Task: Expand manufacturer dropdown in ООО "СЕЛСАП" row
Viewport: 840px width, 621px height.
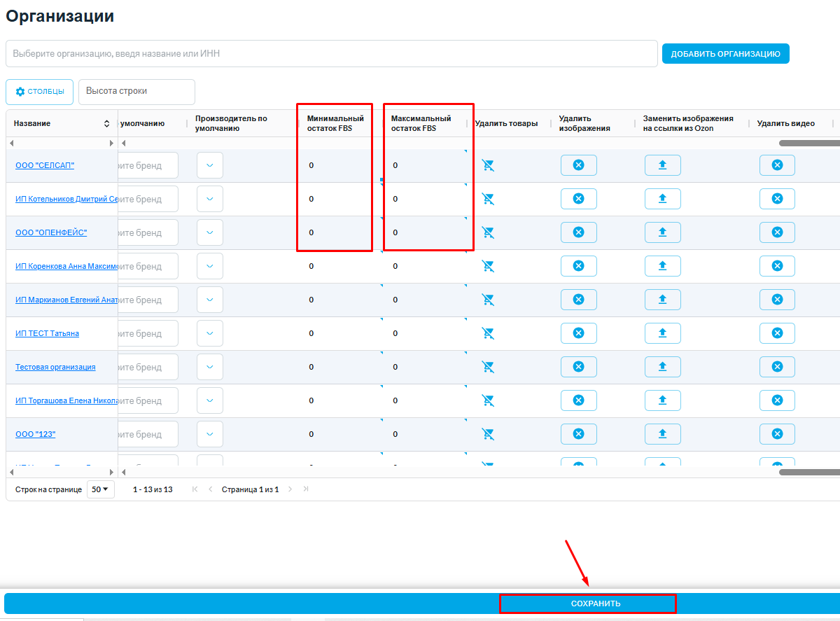Action: pyautogui.click(x=209, y=165)
